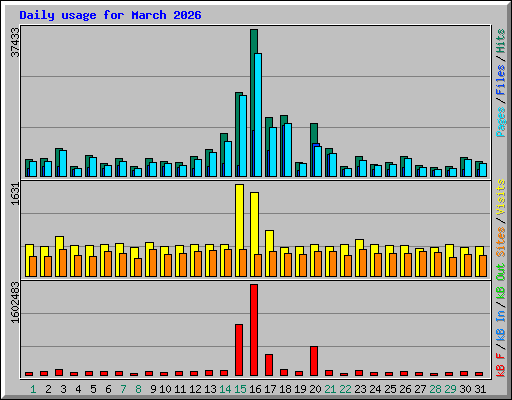This screenshot has width=512, height=400.
Task: Click the cyan pages bar for day 15
Action: 243,136
